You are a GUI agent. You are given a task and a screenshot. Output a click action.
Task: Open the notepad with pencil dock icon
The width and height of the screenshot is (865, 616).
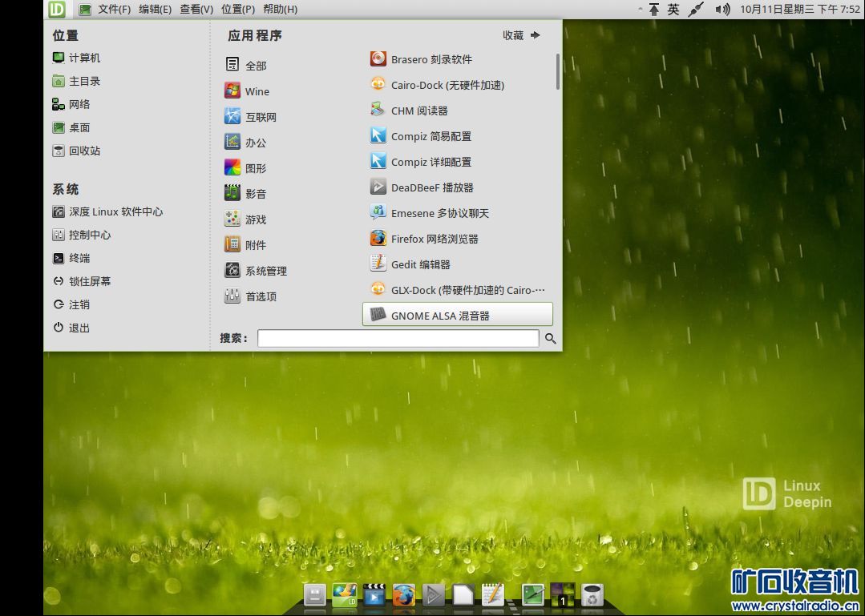(x=493, y=594)
